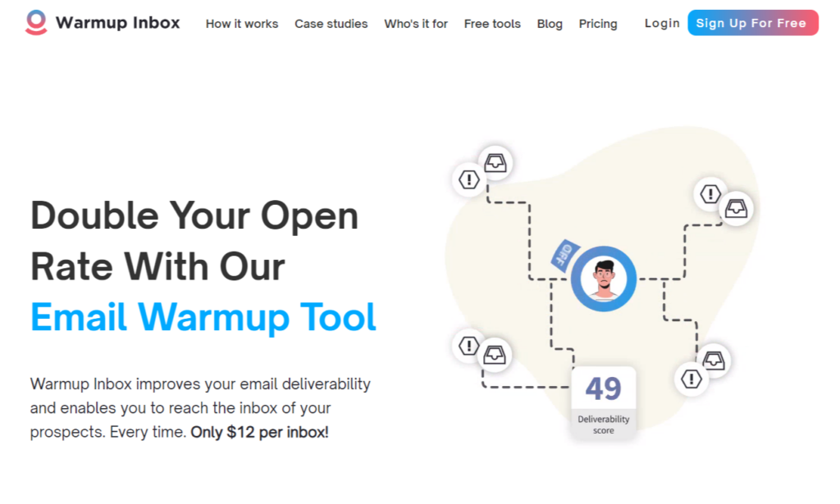The image size is (840, 504).
Task: Click the "Double Your Open" heading text
Action: coord(194,216)
